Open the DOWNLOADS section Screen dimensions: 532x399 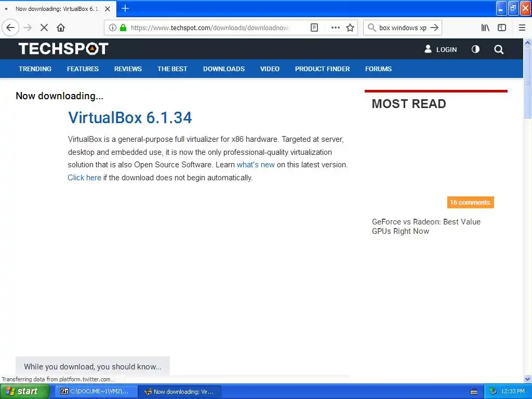click(x=224, y=69)
